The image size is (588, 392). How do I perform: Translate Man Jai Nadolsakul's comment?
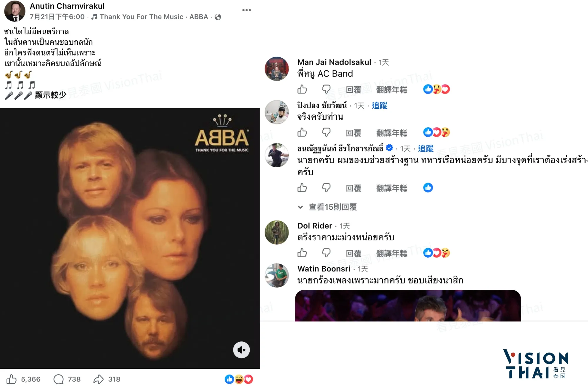click(x=392, y=89)
